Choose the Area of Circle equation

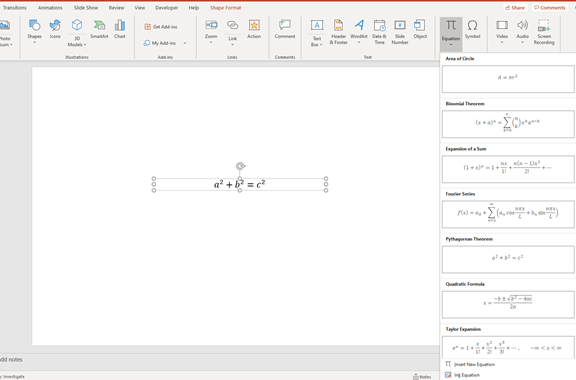[x=508, y=79]
